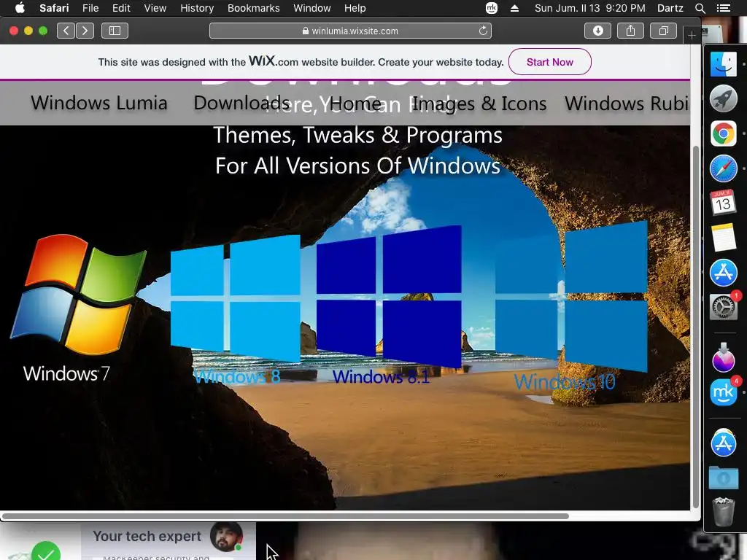Open the View menu
Viewport: 747px width, 560px height.
pos(155,8)
